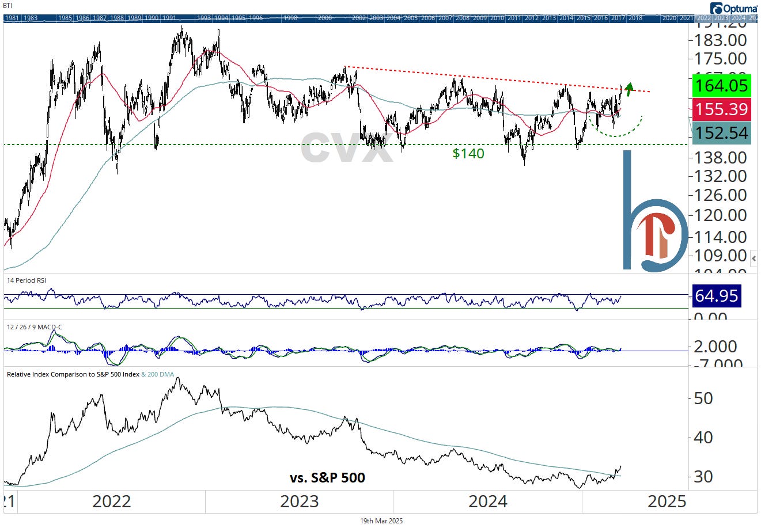
Task: Click the teal 152.54 moving average tag
Action: click(x=722, y=133)
